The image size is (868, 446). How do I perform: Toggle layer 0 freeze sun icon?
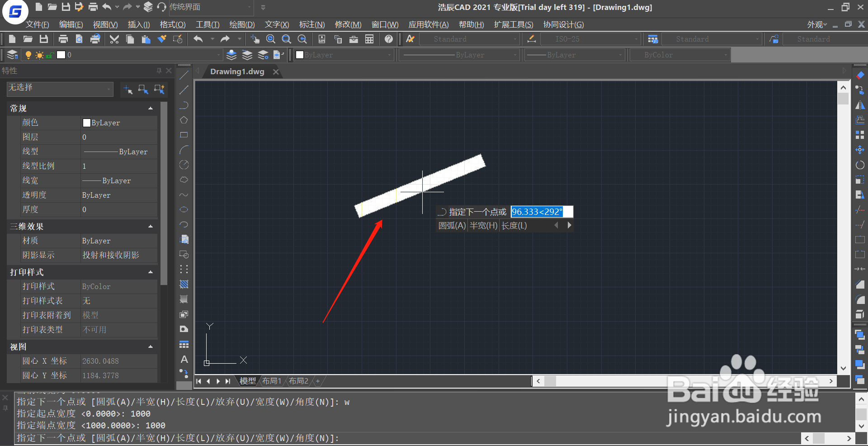pyautogui.click(x=39, y=55)
